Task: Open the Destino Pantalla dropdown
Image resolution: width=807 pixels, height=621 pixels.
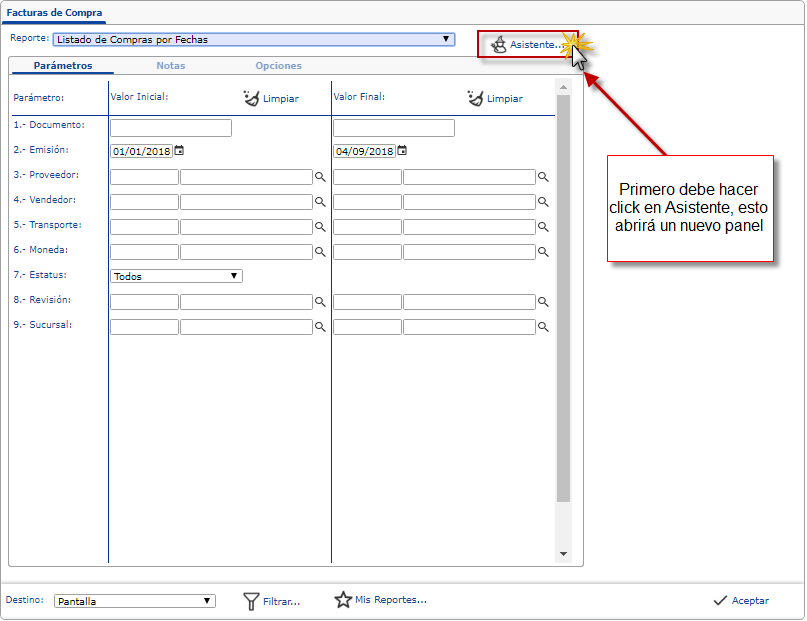Action: tap(207, 601)
